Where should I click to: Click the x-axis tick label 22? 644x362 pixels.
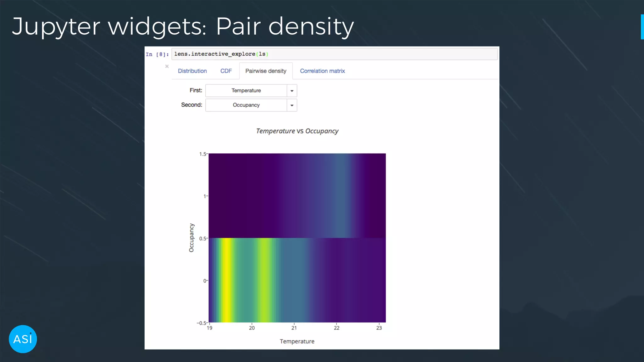pyautogui.click(x=336, y=328)
